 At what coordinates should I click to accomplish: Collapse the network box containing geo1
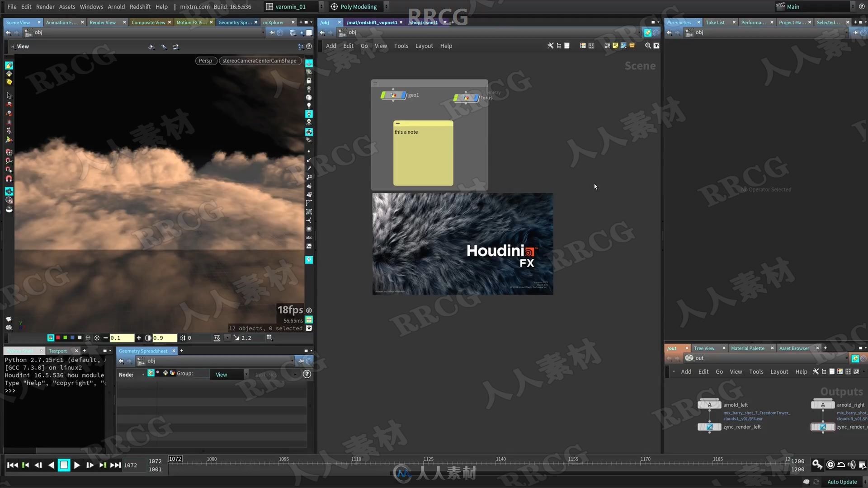click(x=375, y=83)
